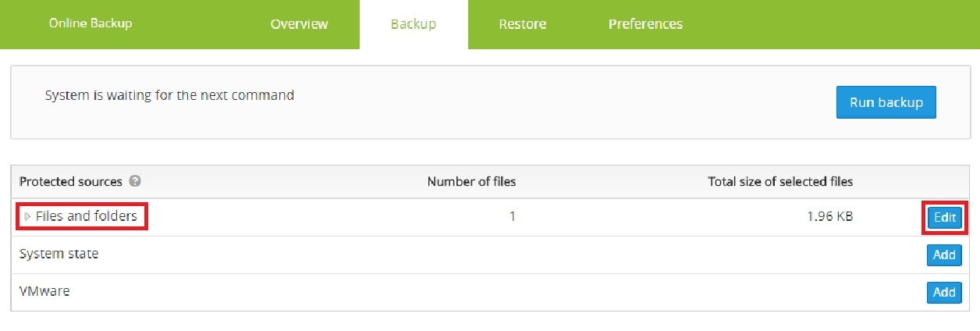Click the Total size of selected files header
Viewport: 980px width, 331px height.
(x=780, y=181)
